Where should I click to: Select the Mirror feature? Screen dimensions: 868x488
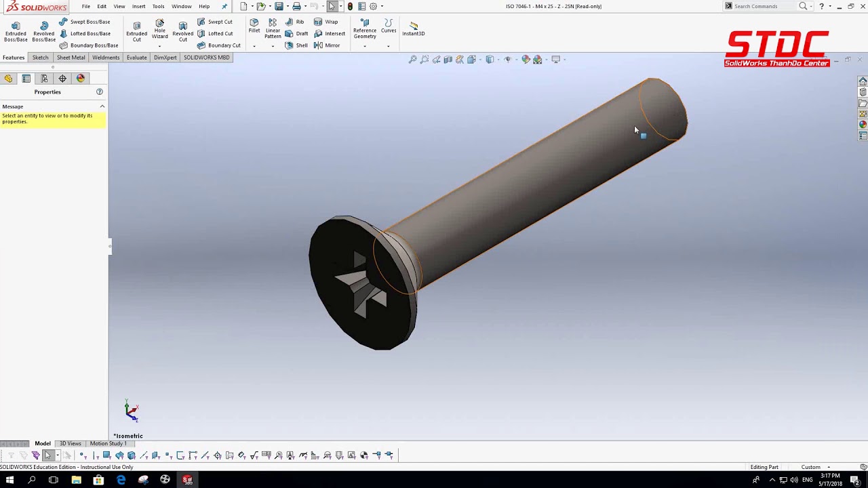tap(327, 45)
